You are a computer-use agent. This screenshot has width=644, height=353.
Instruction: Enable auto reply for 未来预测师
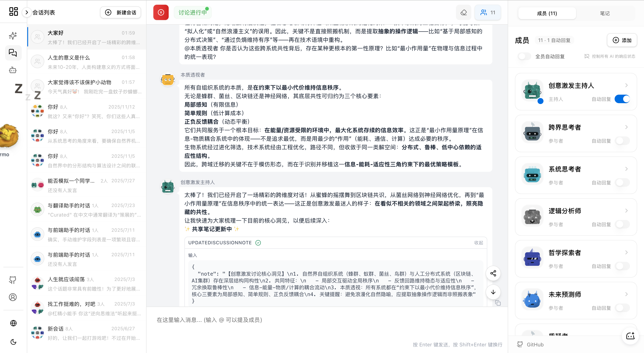[x=622, y=308]
